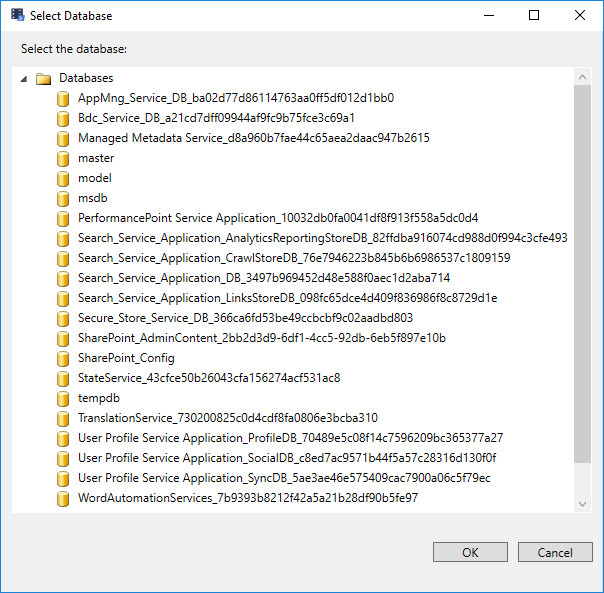The width and height of the screenshot is (604, 593).
Task: Click the database icon next to master
Action: point(63,158)
